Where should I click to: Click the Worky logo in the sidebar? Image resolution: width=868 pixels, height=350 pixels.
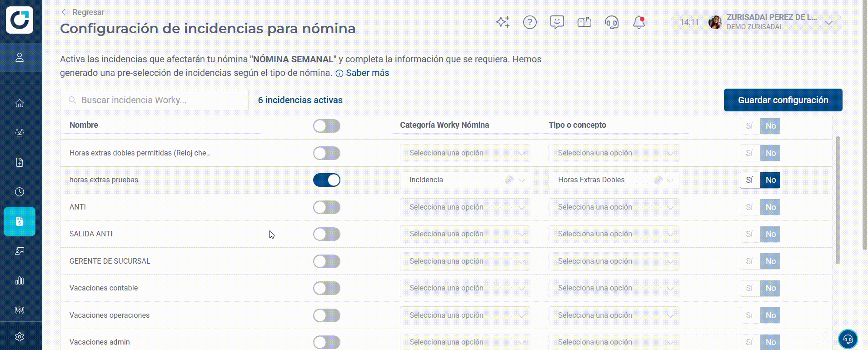pos(20,20)
